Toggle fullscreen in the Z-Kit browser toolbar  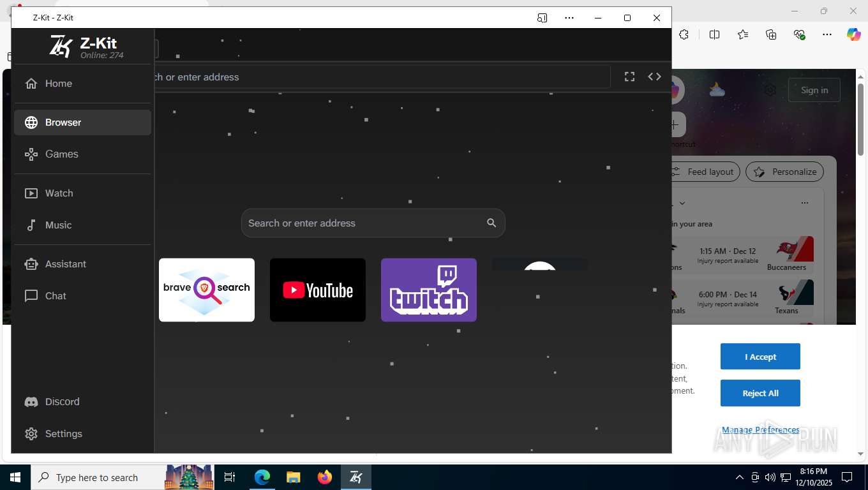tap(629, 77)
